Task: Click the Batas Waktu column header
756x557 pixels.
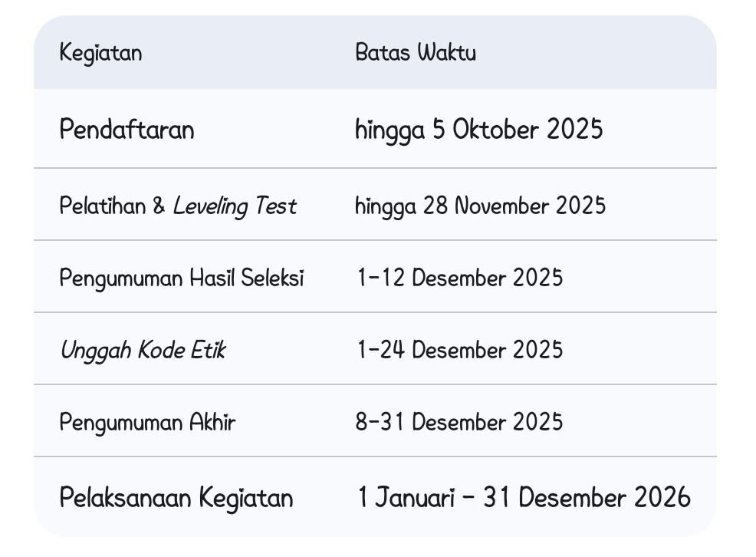Action: [415, 53]
